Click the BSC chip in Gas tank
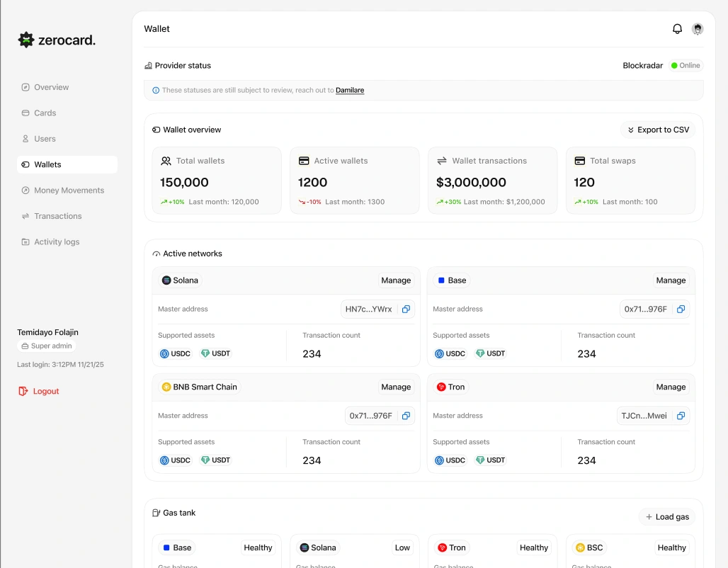 point(589,548)
